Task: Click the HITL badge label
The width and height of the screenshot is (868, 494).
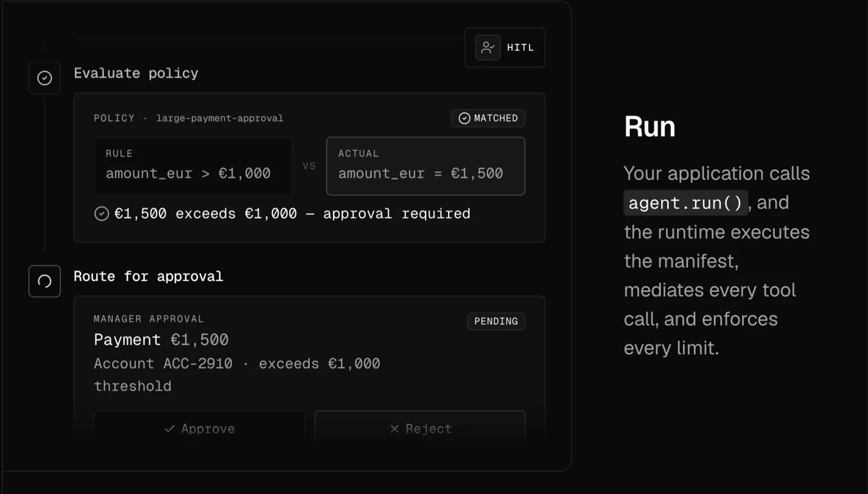Action: [x=520, y=48]
